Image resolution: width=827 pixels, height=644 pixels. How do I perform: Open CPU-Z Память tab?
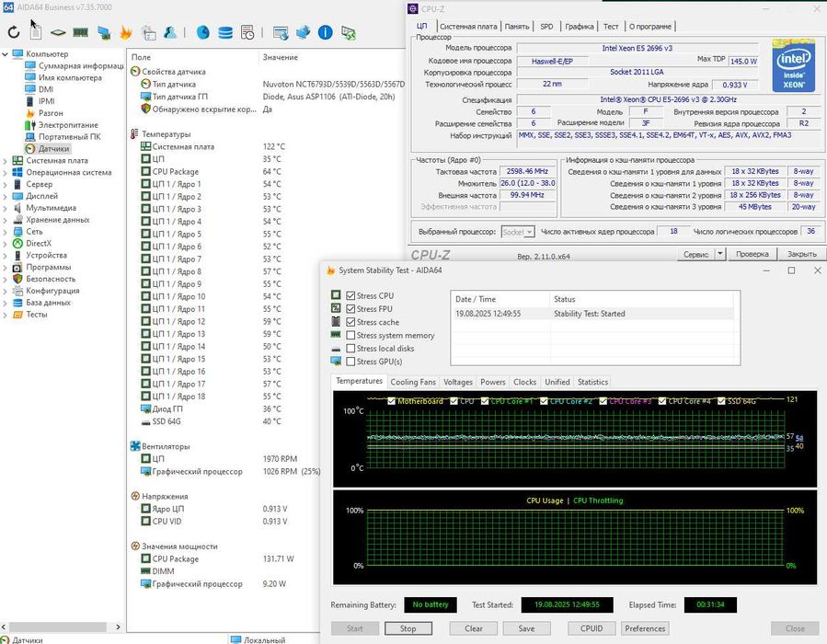(517, 27)
